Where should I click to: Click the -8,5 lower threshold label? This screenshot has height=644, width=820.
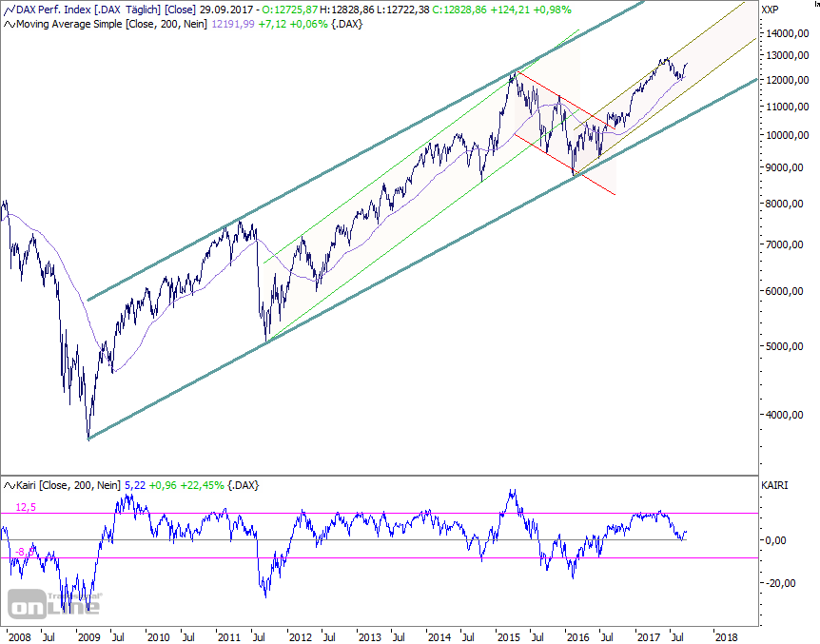pos(25,552)
